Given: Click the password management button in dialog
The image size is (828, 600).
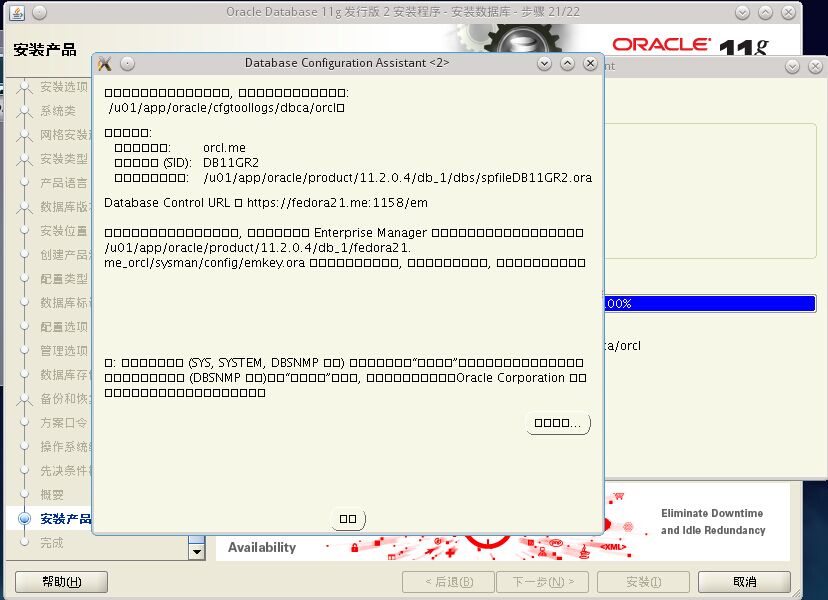Looking at the screenshot, I should (558, 423).
